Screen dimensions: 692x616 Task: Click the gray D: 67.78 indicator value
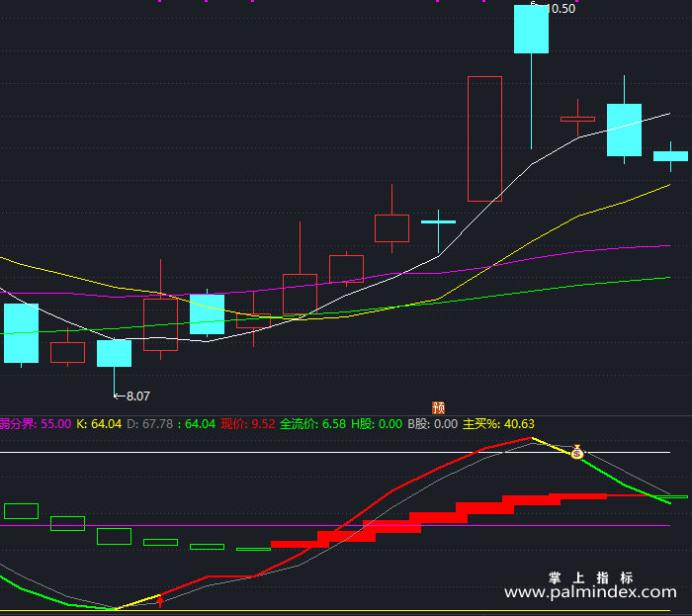tap(150, 424)
